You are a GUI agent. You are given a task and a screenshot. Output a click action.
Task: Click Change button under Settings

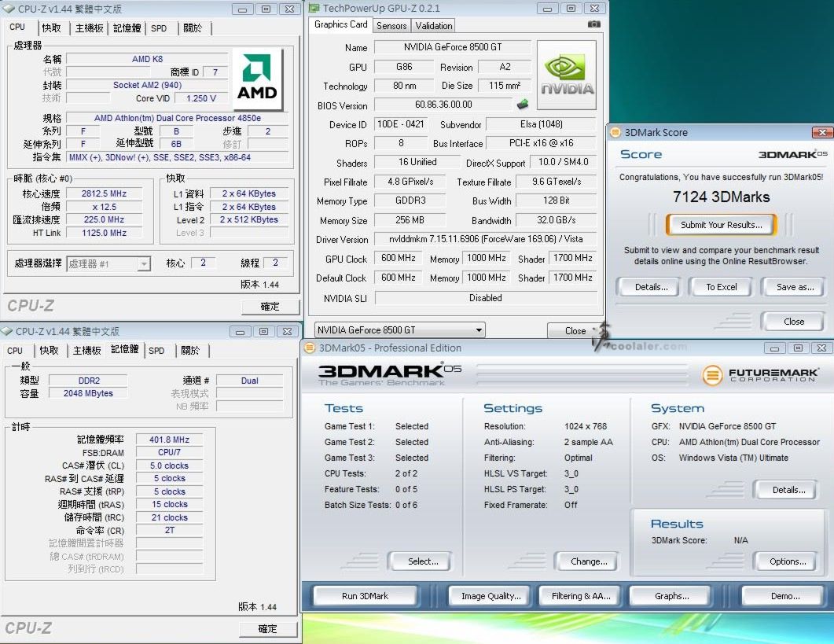click(x=588, y=561)
